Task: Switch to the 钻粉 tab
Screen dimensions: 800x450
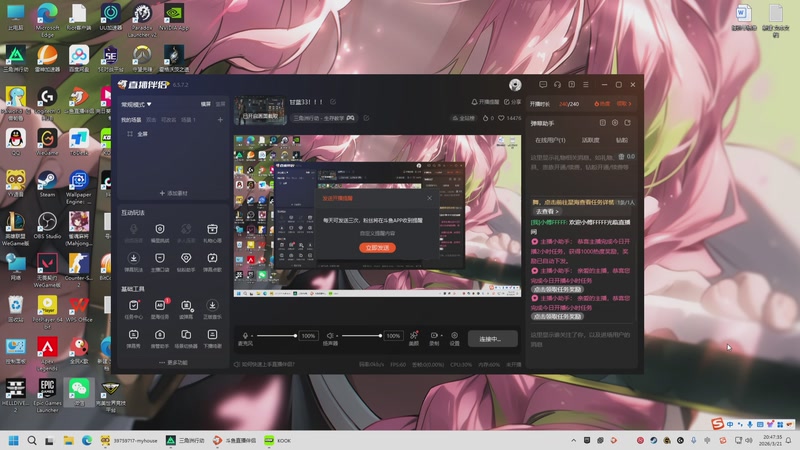Action: click(622, 140)
